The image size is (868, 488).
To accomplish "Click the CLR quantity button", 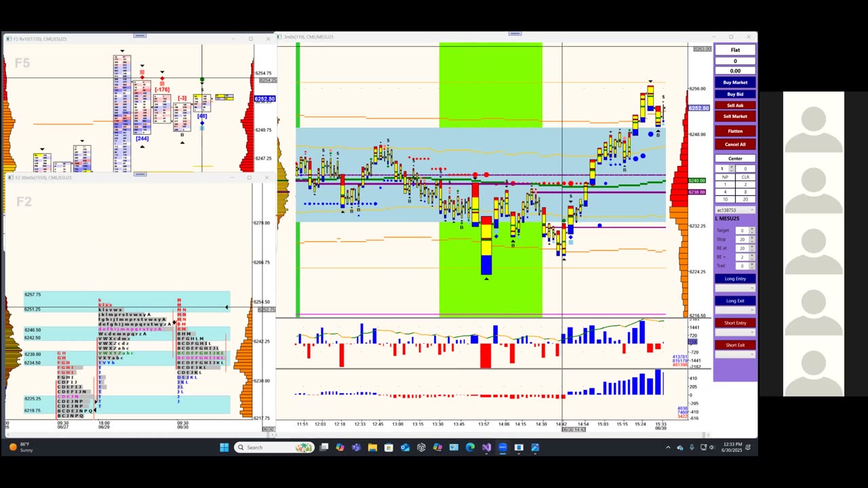I will click(x=745, y=177).
